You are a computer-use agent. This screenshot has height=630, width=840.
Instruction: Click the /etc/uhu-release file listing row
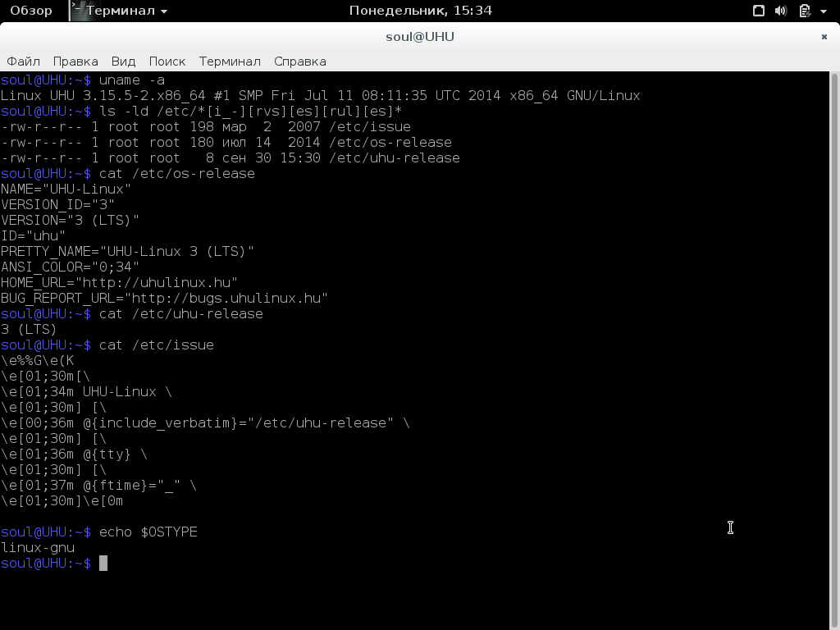[231, 158]
